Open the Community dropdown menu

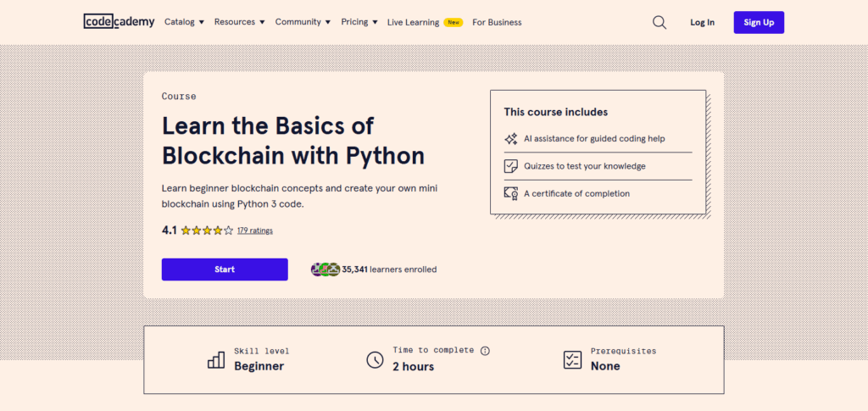click(303, 22)
